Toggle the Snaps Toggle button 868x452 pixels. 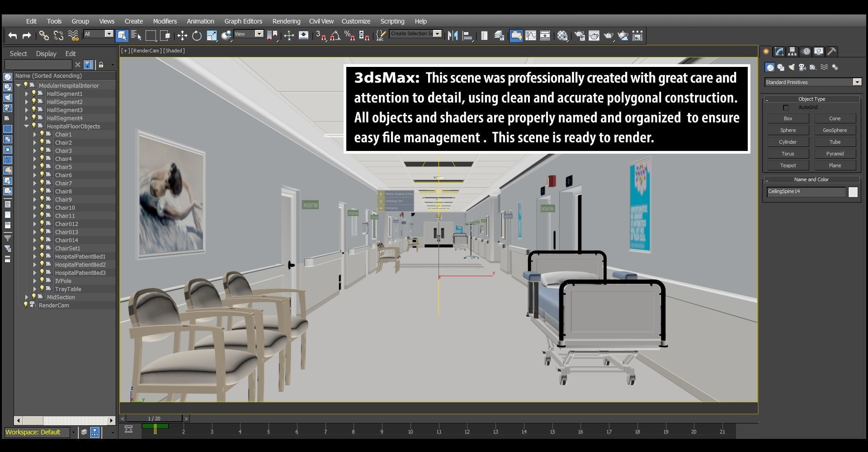[x=321, y=35]
